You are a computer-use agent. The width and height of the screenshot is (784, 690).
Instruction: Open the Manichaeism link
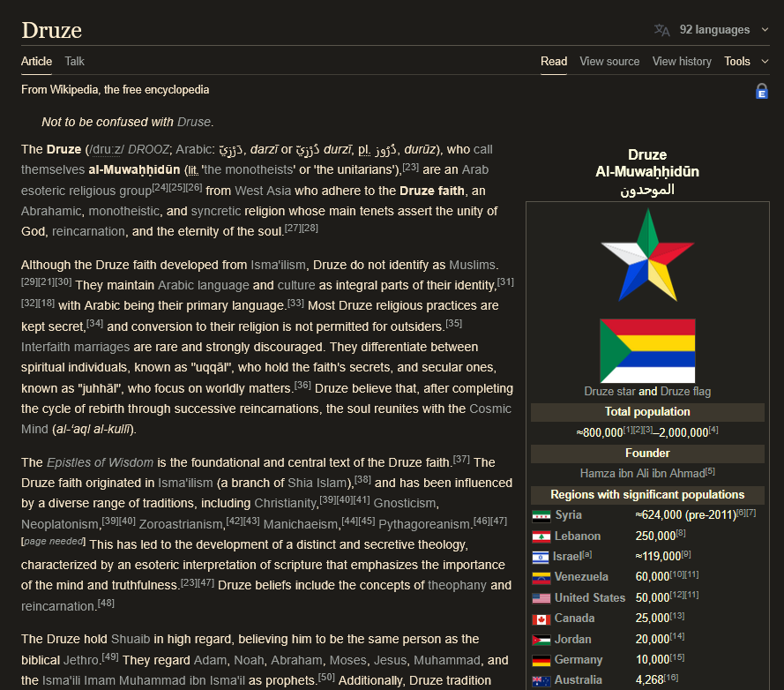point(301,524)
